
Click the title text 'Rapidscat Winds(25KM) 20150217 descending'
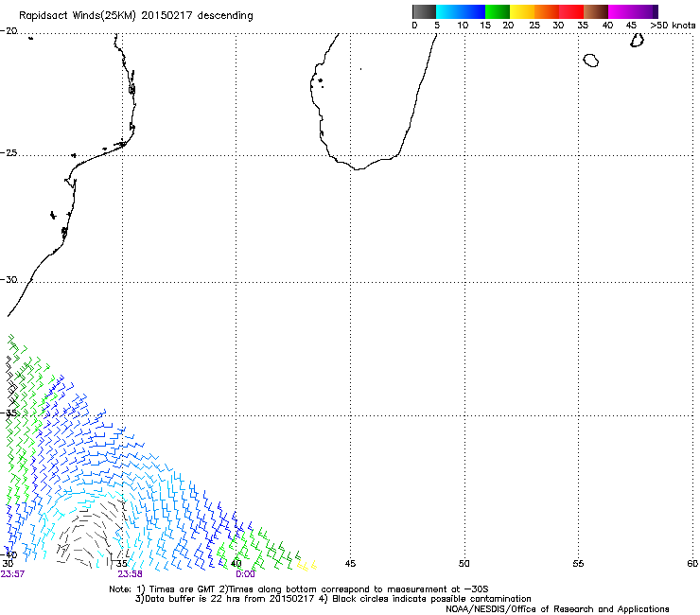point(135,16)
